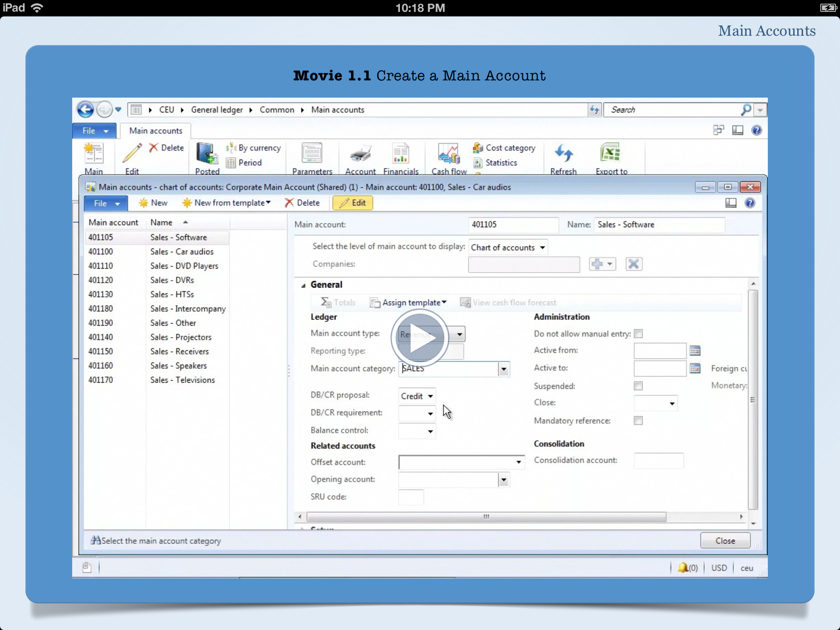Open the blue File menu in dialog
The height and width of the screenshot is (630, 840).
[106, 203]
